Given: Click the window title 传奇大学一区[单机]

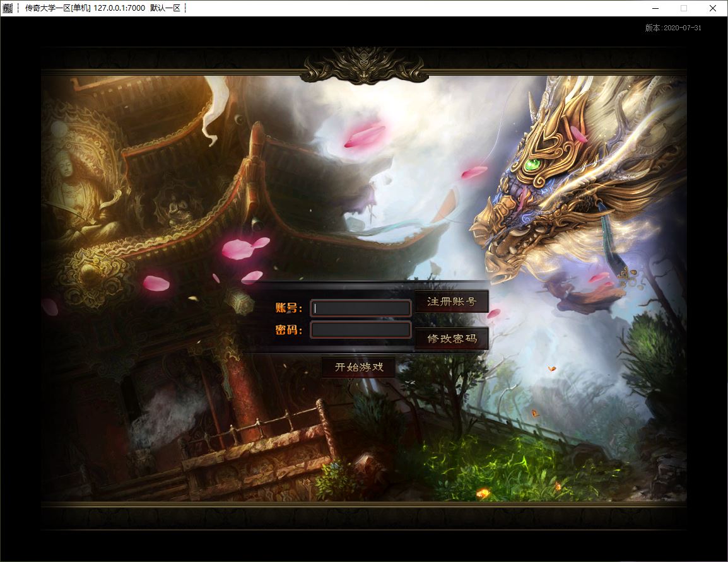Looking at the screenshot, I should [x=57, y=8].
